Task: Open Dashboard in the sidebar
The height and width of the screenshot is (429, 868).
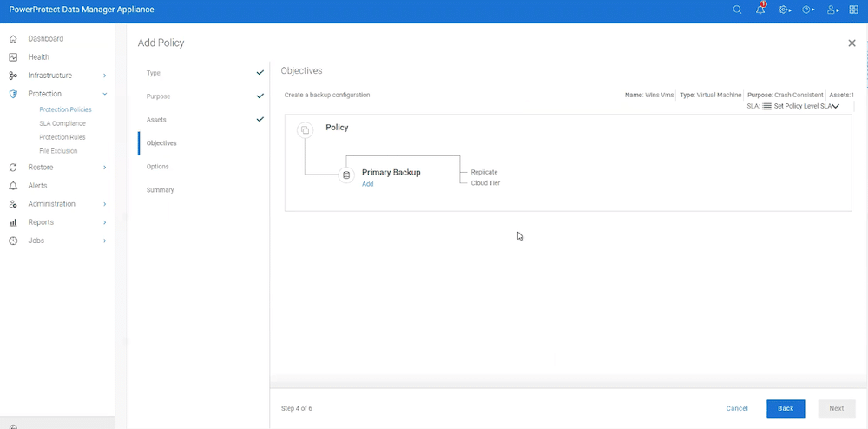Action: (45, 39)
